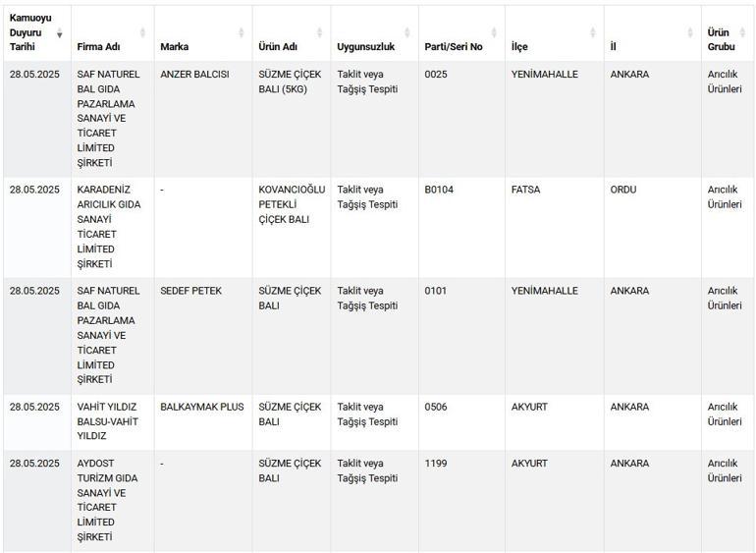Click sort arrows icon beside Firma Adı
The width and height of the screenshot is (756, 553).
143,33
